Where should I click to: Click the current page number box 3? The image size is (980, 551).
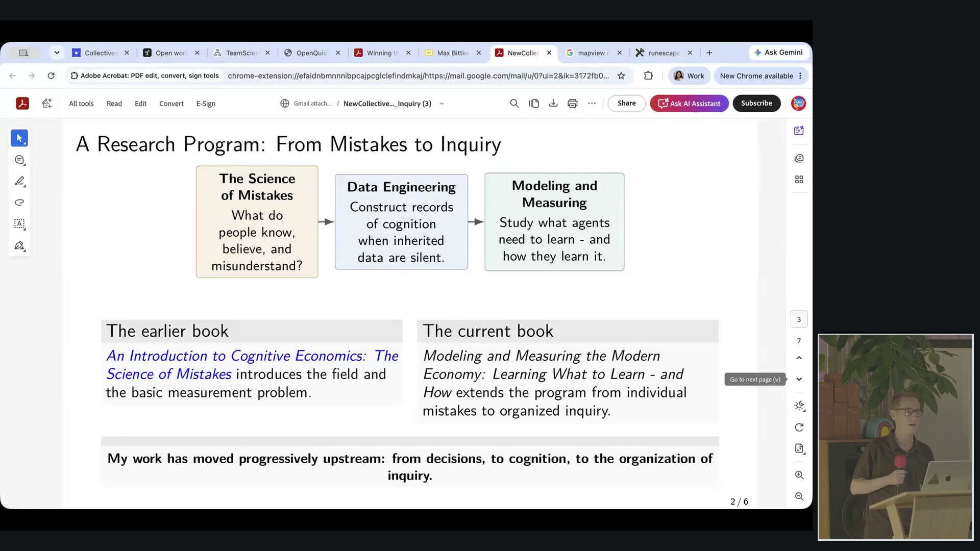[x=799, y=319]
